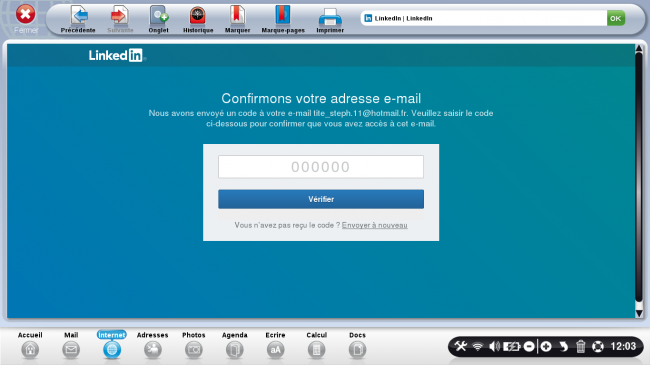Open the Docs app

point(357,345)
